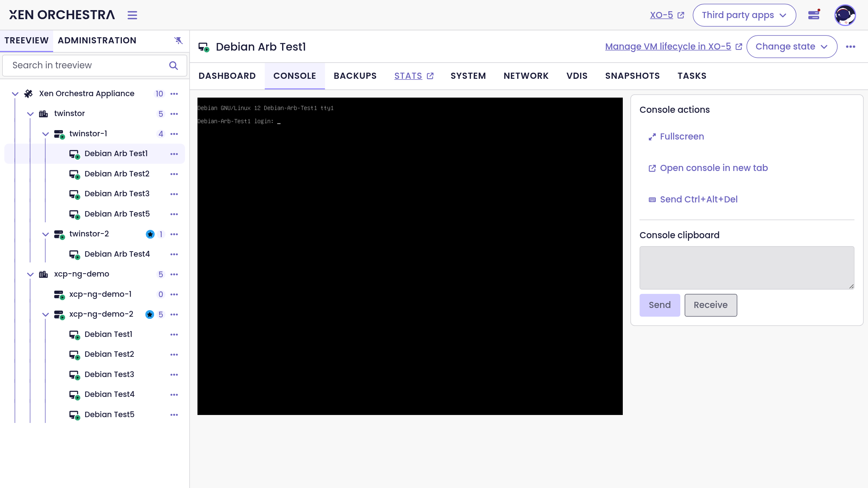Open the user avatar account menu
The image size is (868, 488).
pos(845,15)
